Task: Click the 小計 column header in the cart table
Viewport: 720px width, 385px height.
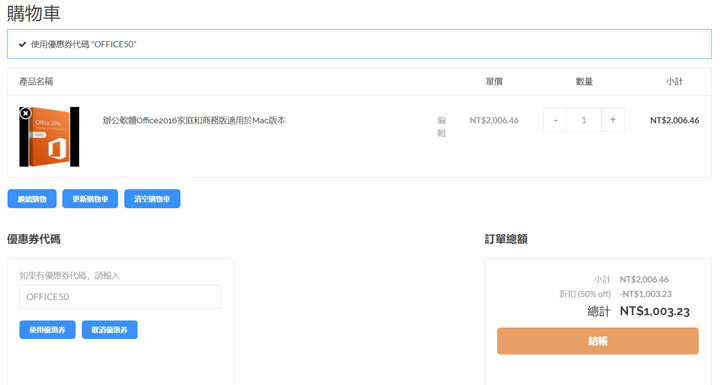Action: [x=674, y=81]
